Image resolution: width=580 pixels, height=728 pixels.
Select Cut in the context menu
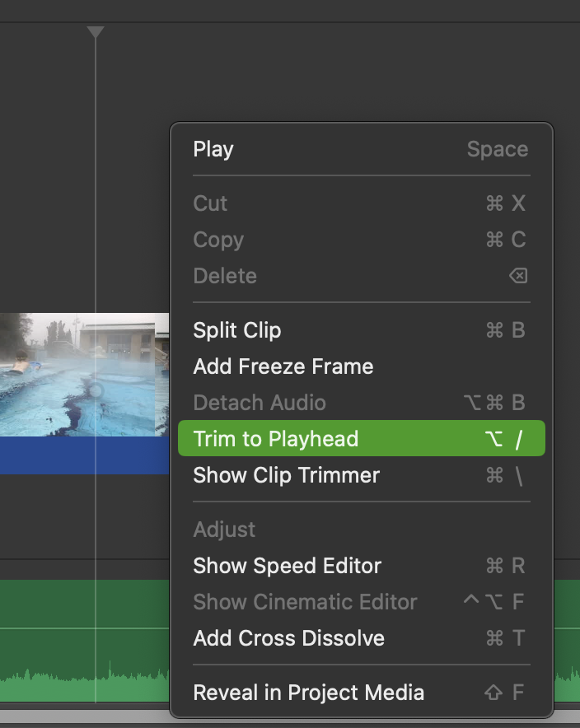tap(362, 203)
